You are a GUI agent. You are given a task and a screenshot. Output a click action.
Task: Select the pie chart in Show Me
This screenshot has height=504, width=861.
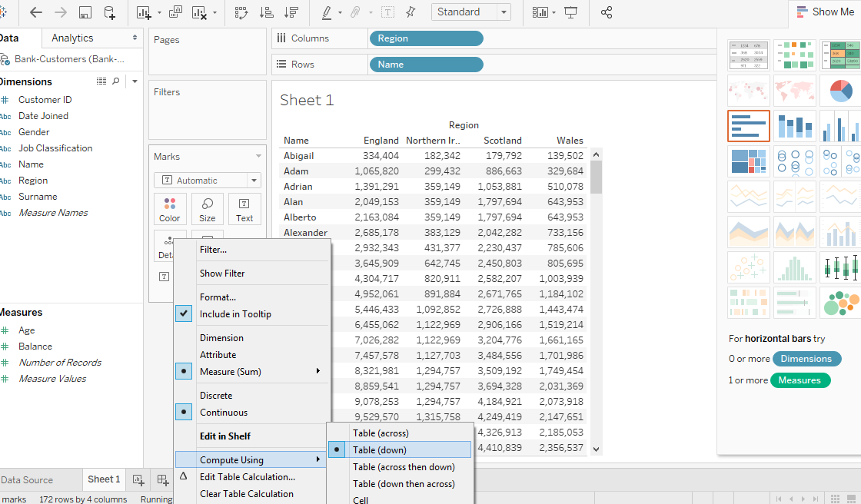(839, 91)
